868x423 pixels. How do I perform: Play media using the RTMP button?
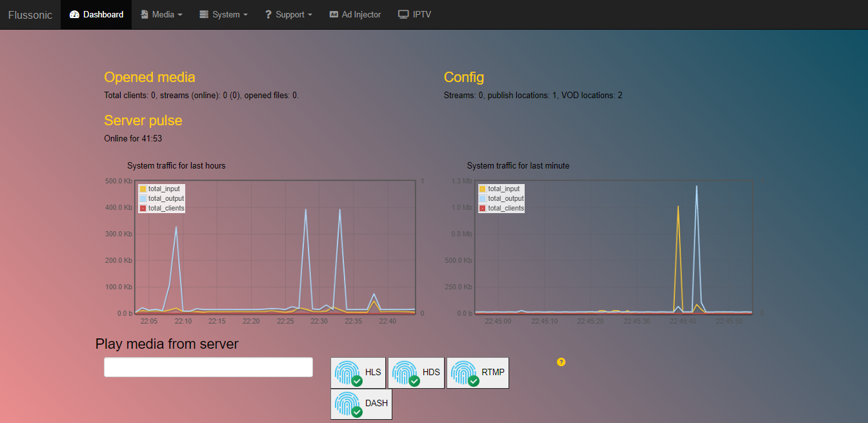point(478,373)
